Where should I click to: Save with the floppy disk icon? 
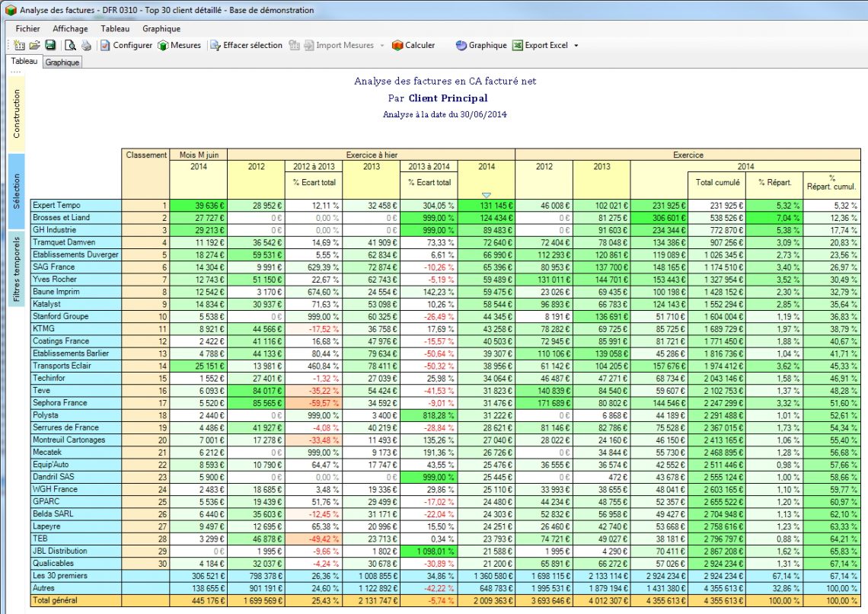click(x=49, y=46)
